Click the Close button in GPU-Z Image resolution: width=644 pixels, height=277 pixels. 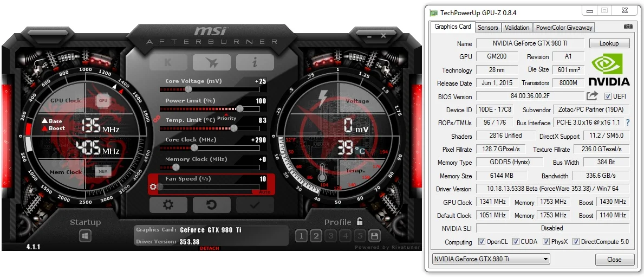coord(614,259)
